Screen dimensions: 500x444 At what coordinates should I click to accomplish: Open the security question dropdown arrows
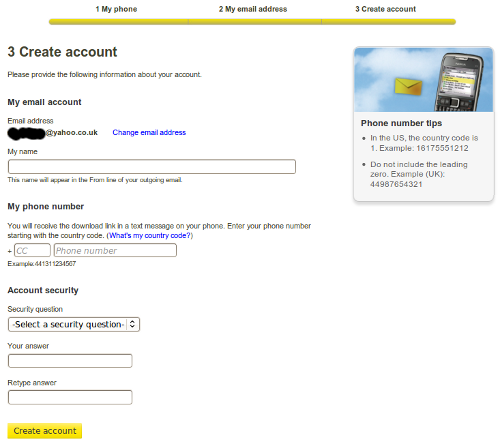132,324
